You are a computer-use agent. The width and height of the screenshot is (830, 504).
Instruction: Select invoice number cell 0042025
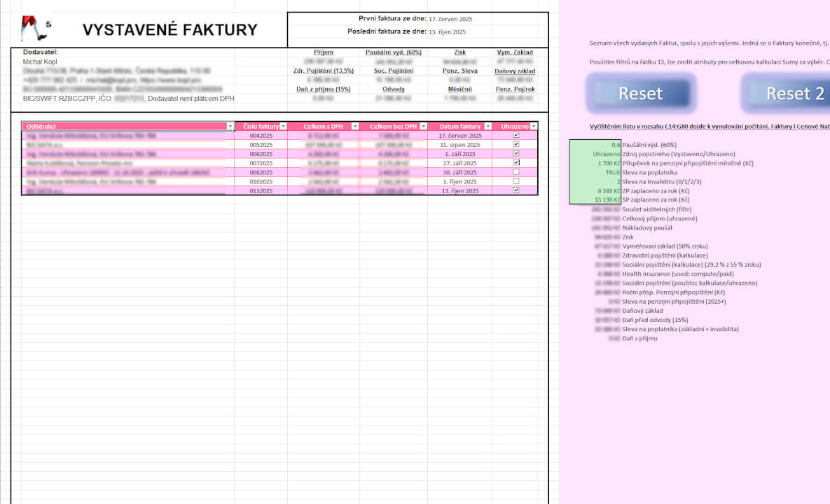pyautogui.click(x=261, y=136)
